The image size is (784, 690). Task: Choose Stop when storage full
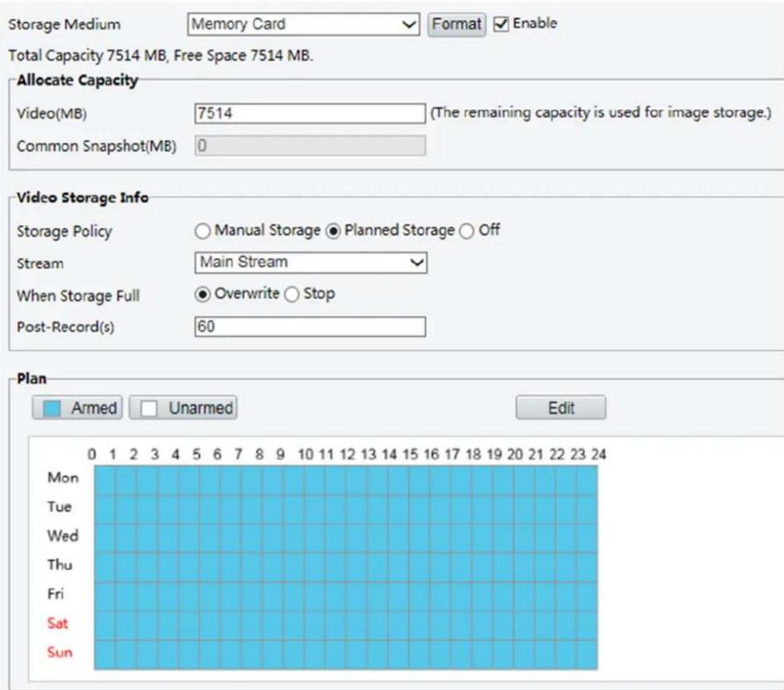[x=292, y=294]
